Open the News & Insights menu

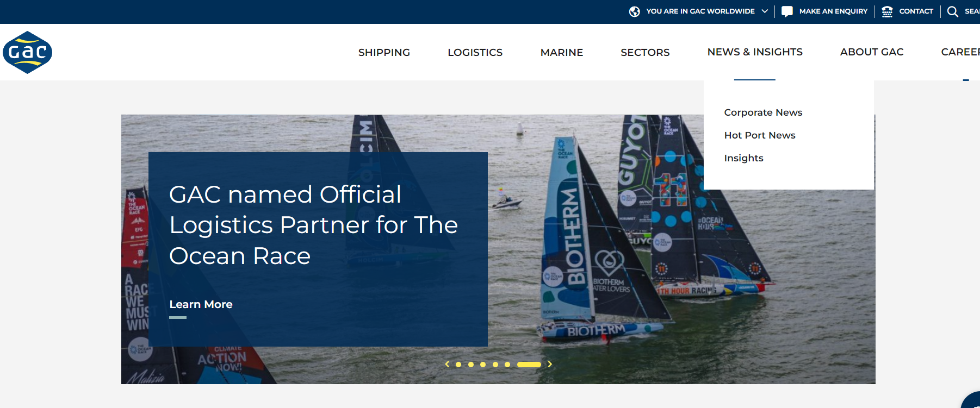coord(755,52)
